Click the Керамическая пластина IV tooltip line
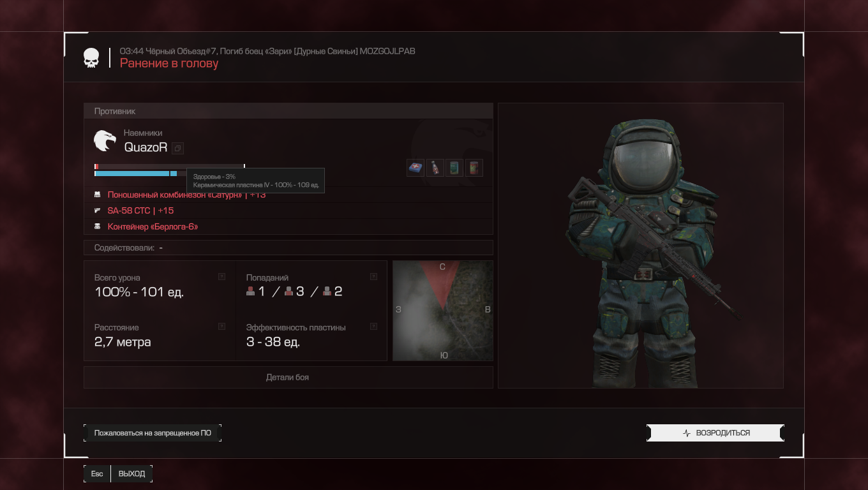868x490 pixels. [256, 184]
